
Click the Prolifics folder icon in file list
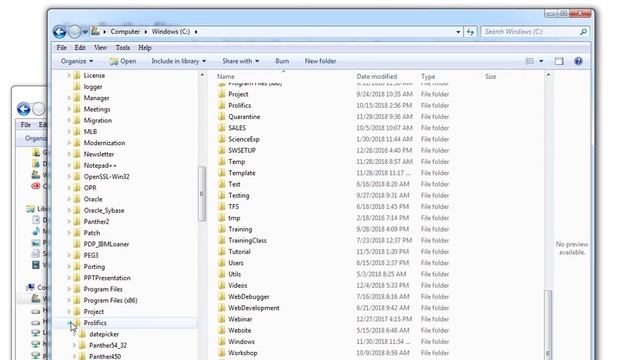[x=222, y=105]
